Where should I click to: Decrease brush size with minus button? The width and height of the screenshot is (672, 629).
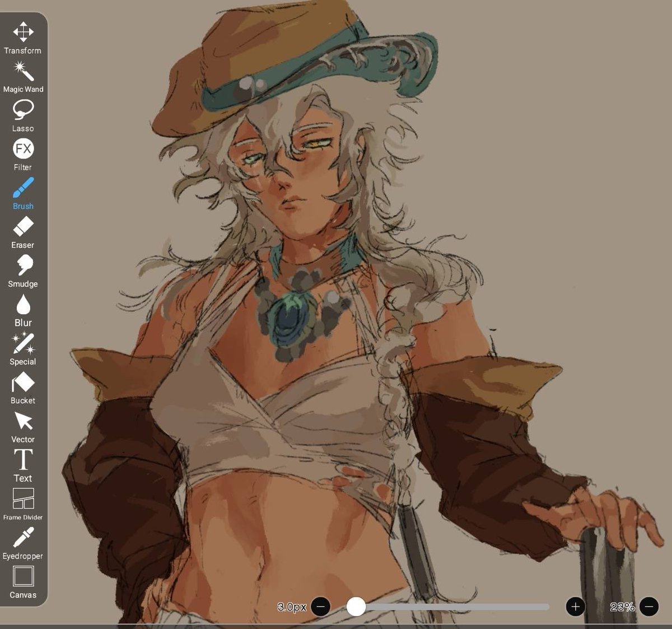click(320, 606)
